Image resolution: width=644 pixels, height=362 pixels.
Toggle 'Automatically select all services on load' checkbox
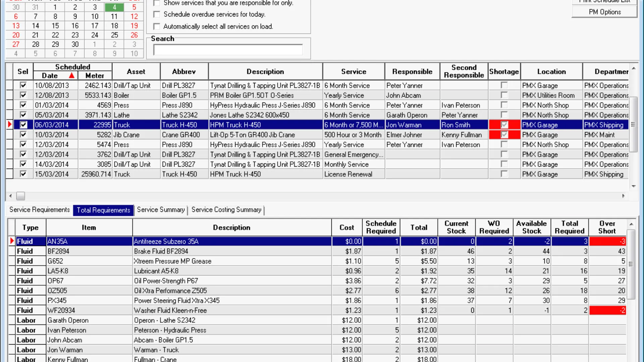[x=157, y=26]
